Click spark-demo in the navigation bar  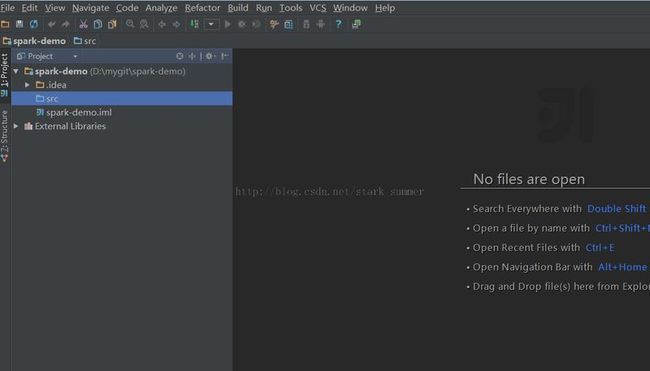34,41
